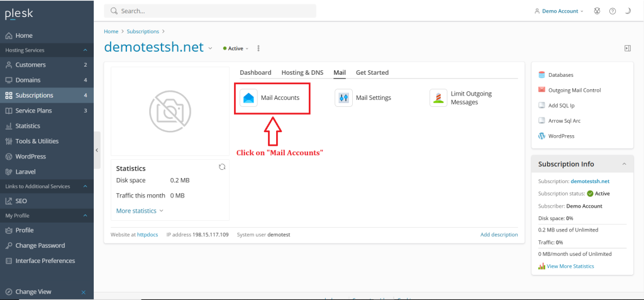644x300 pixels.
Task: Select the Mail tab
Action: click(x=340, y=72)
